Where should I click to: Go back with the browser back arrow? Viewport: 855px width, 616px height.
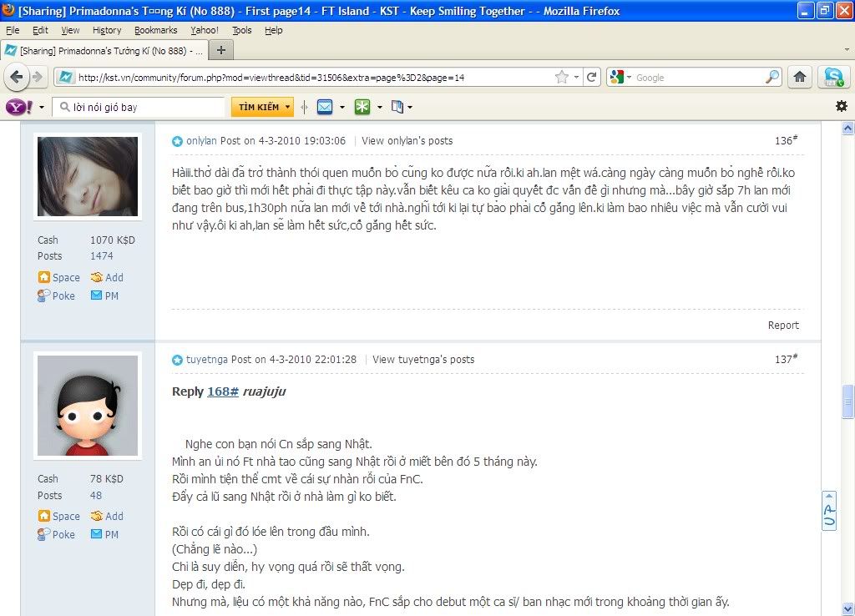coord(17,77)
